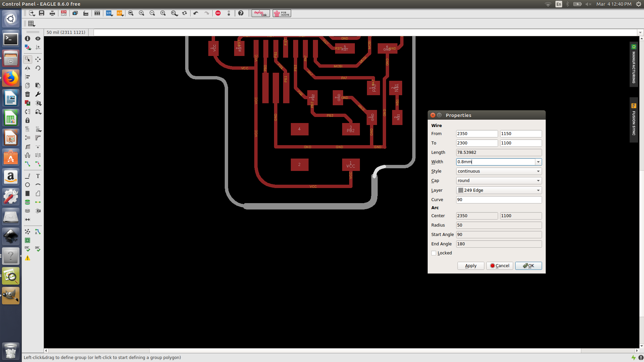Click the To Y coordinate field
The width and height of the screenshot is (644, 362).
tap(521, 143)
